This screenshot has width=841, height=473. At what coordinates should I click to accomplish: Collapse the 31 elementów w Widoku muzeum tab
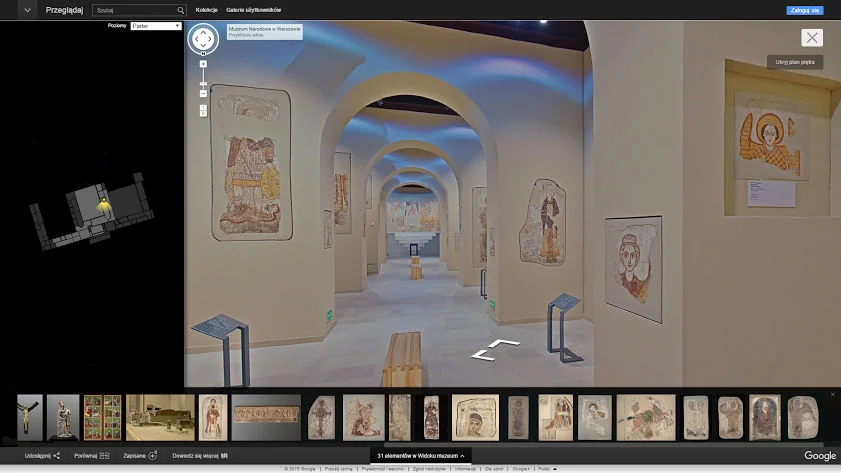[420, 456]
